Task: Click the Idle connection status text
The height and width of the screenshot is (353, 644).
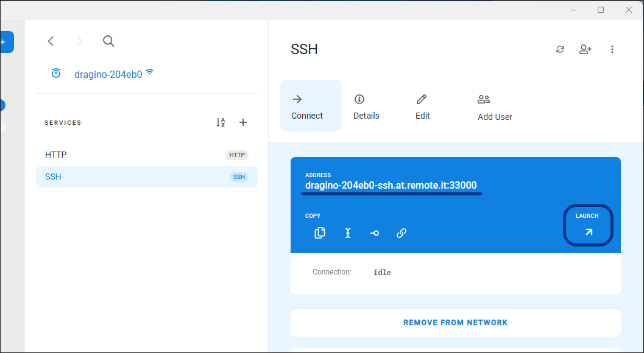Action: pyautogui.click(x=382, y=273)
